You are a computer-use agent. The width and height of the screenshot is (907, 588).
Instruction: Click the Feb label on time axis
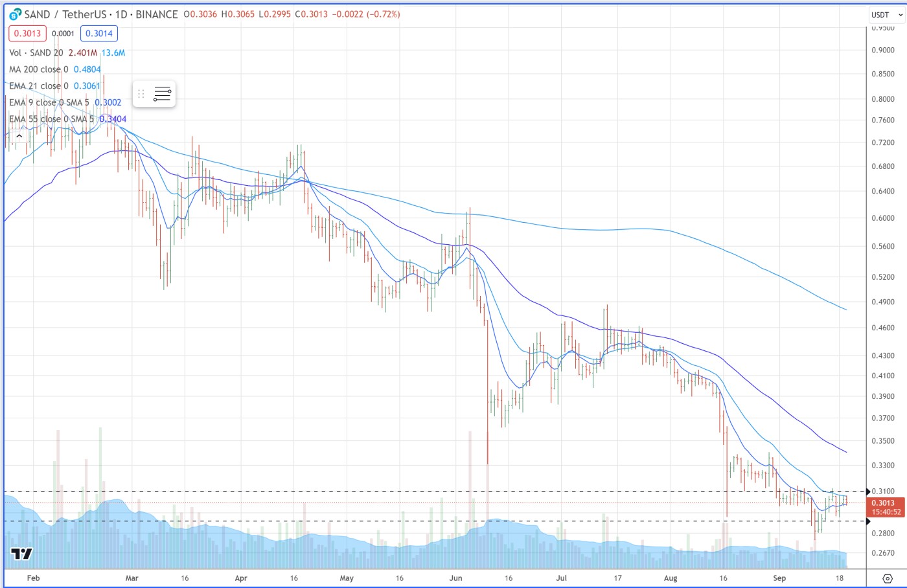pyautogui.click(x=33, y=578)
